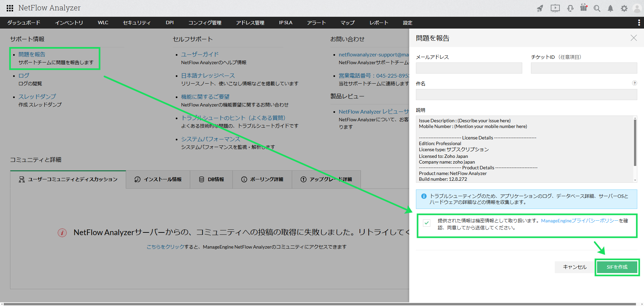This screenshot has height=306, width=644.
Task: Click the メールアドレス input field
Action: point(469,68)
